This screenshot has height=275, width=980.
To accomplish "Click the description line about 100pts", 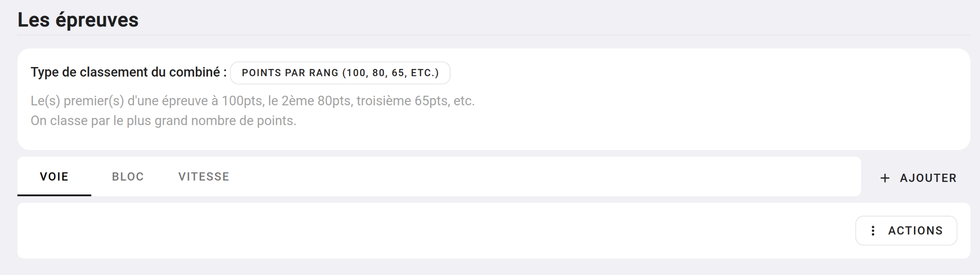I will coord(252,101).
